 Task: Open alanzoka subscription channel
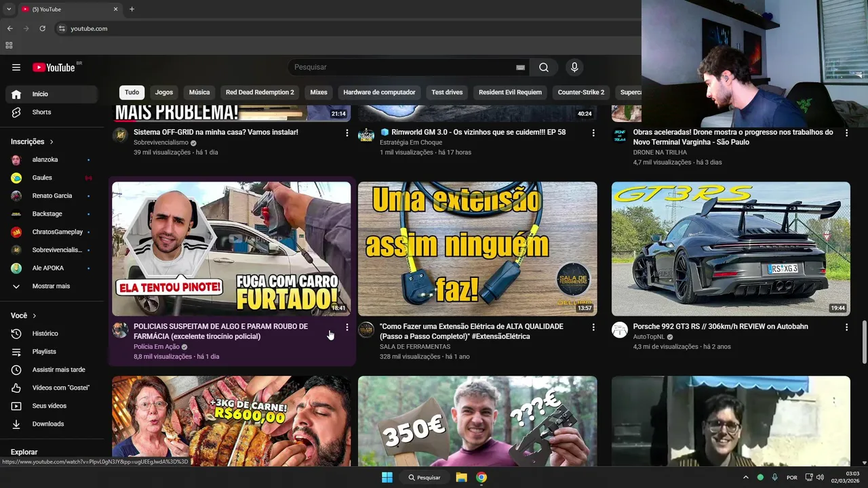(52, 159)
